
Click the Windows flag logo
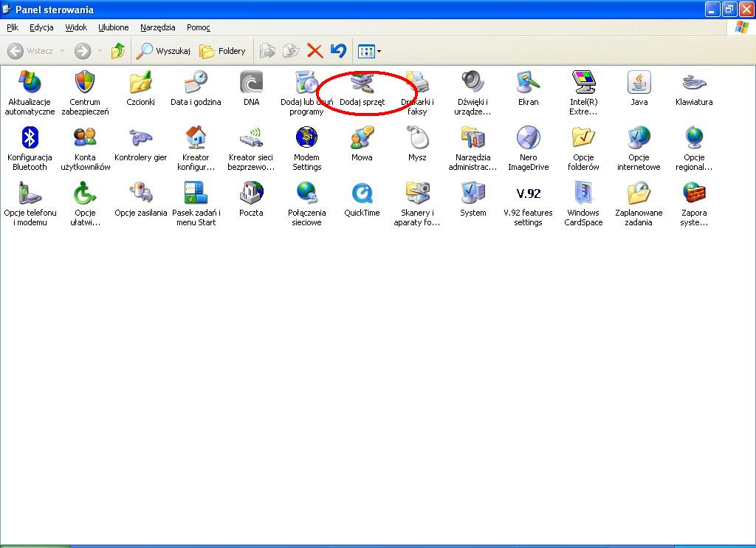pos(741,27)
